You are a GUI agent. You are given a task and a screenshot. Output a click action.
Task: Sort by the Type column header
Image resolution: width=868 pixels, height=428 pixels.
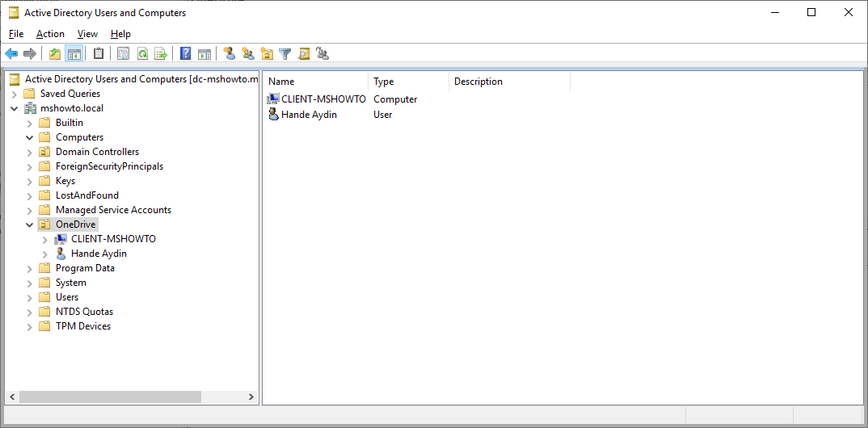point(408,82)
